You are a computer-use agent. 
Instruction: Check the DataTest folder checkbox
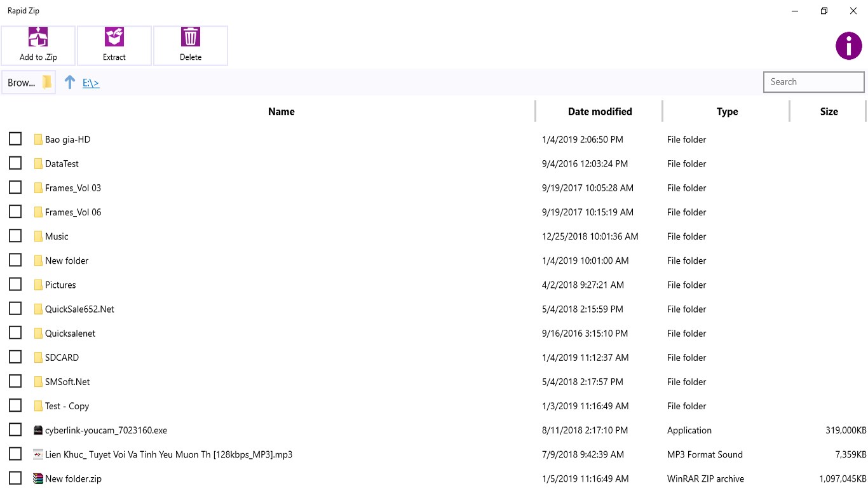[x=15, y=163]
